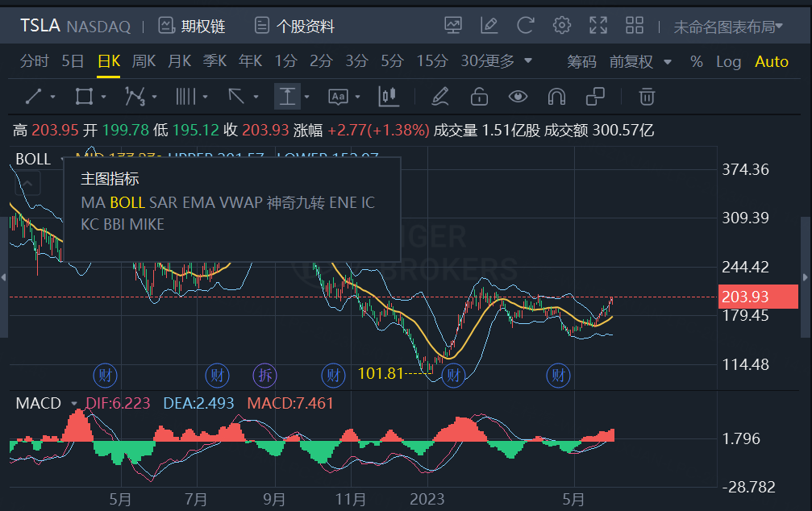The height and width of the screenshot is (511, 812).
Task: Click the 203.93 current price label
Action: 745,297
